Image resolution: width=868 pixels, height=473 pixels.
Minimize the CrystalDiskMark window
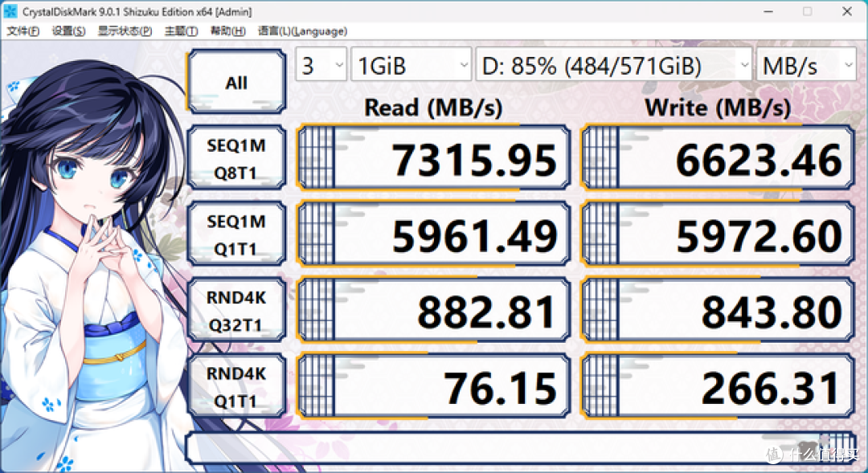768,11
